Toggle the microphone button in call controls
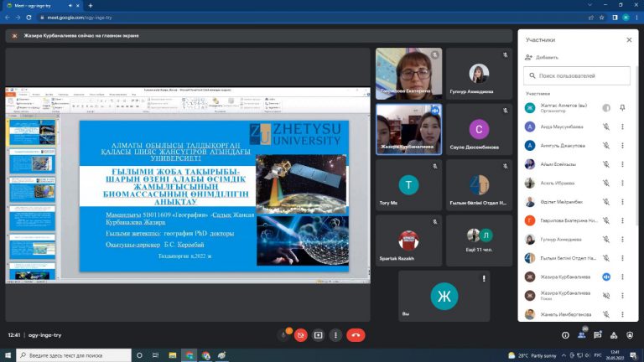Image resolution: width=644 pixels, height=362 pixels. (x=284, y=334)
